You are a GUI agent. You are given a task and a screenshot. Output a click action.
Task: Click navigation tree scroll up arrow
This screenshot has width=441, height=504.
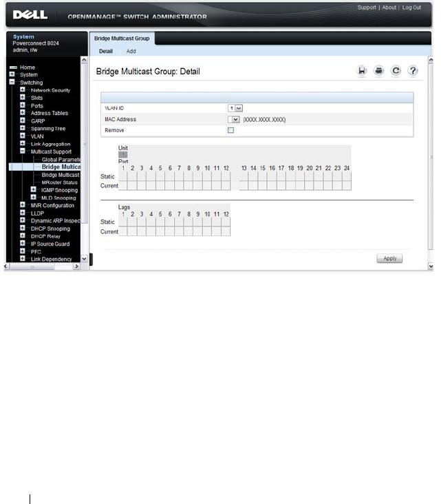[x=84, y=60]
